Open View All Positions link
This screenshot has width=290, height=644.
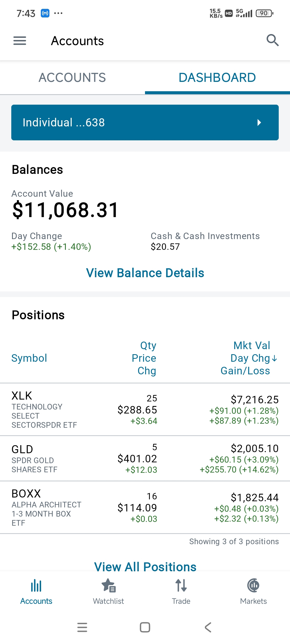(x=145, y=567)
